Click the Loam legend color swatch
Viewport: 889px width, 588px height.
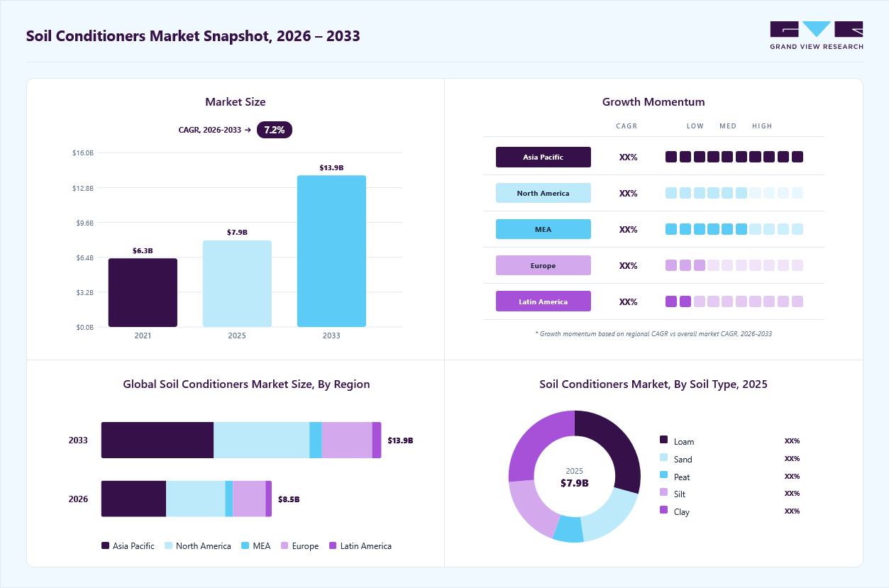tap(664, 440)
